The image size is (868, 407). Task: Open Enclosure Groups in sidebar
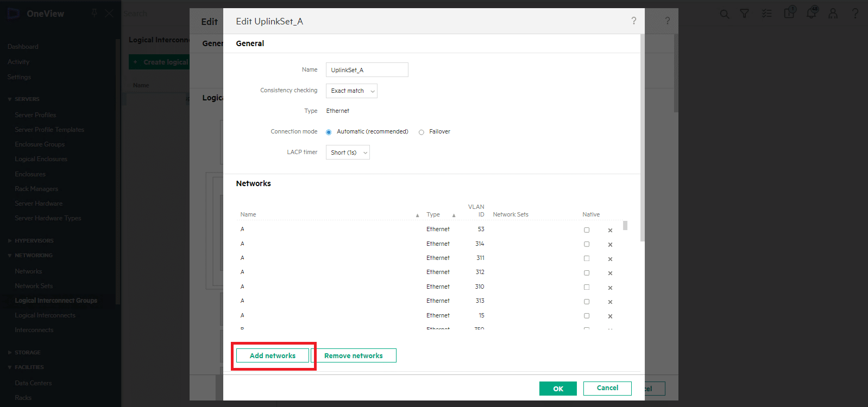pos(40,144)
